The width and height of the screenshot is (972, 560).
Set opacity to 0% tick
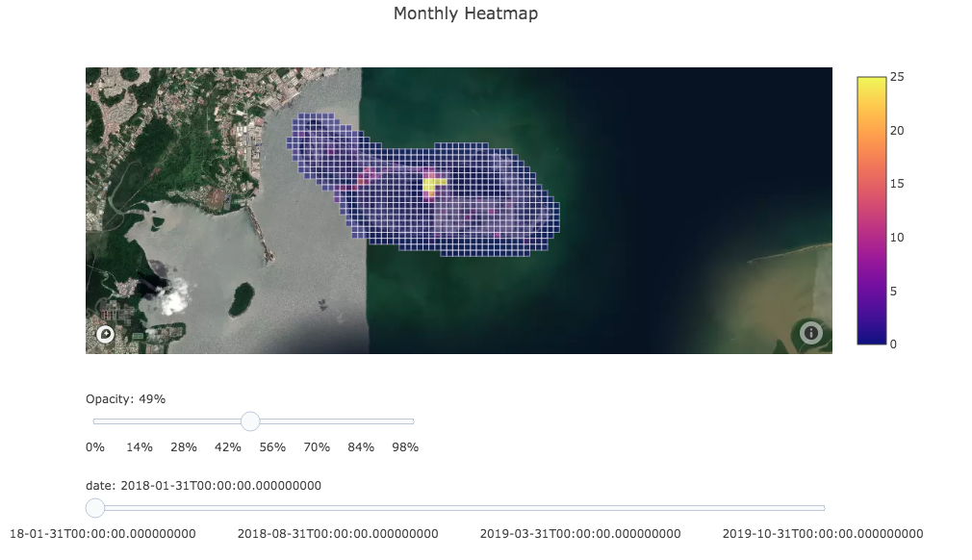[x=95, y=447]
